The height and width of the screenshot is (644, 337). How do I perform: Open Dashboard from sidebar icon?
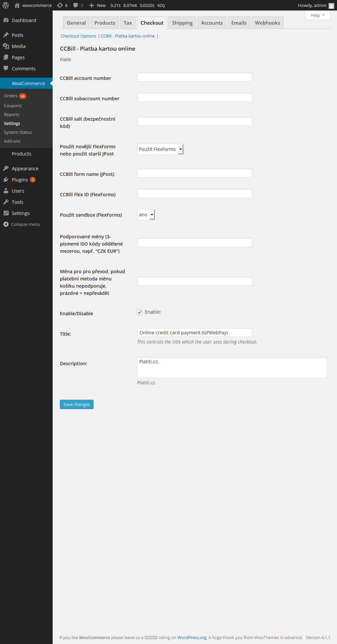[x=6, y=20]
